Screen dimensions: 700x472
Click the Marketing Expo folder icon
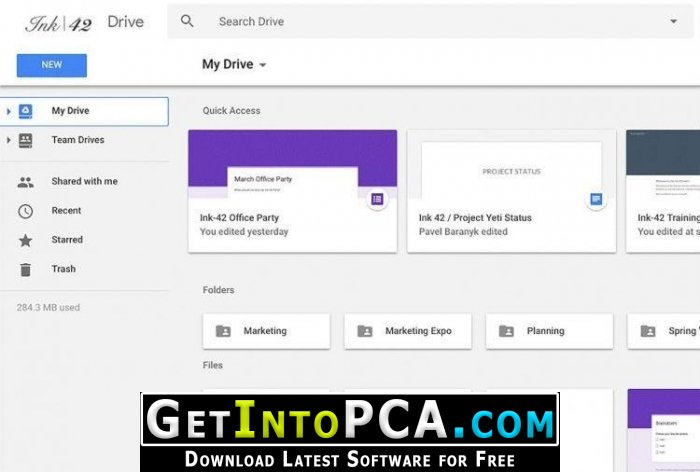coord(365,331)
